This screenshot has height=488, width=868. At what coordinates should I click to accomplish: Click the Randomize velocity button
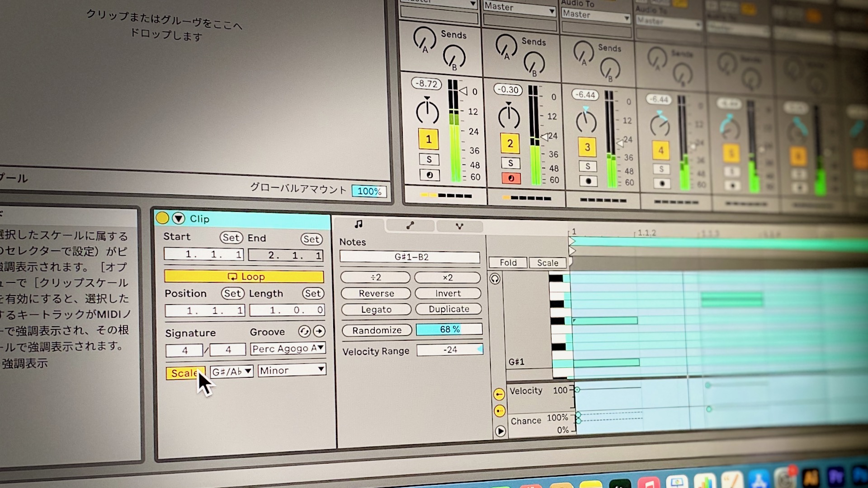coord(377,330)
